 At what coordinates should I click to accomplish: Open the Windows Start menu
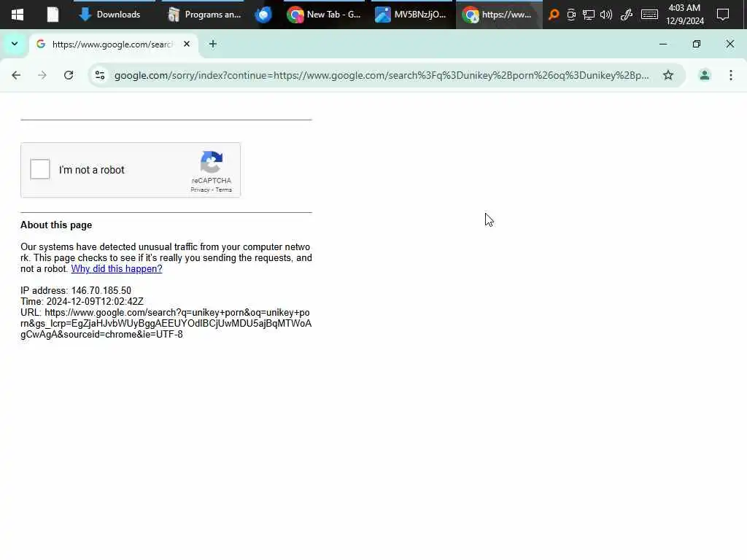point(18,15)
